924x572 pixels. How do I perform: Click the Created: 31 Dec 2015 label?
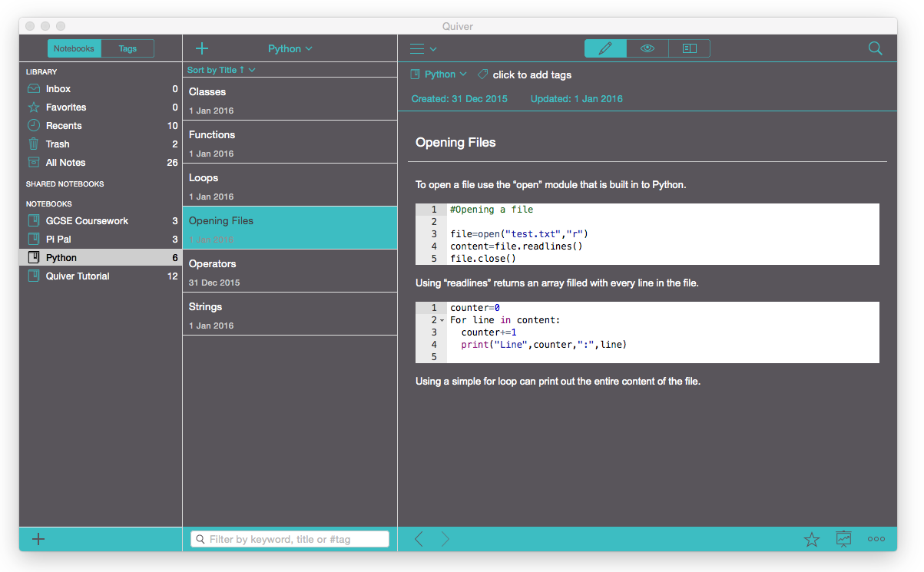459,99
